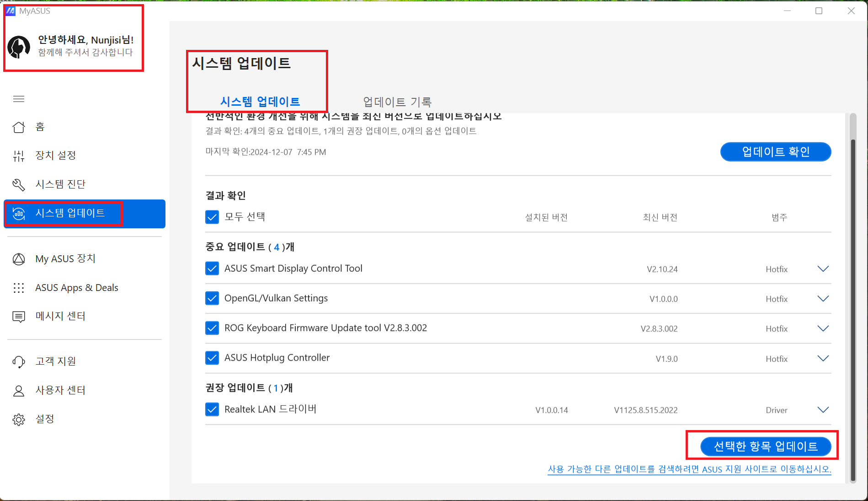The height and width of the screenshot is (501, 868).
Task: Uncheck ASUS Smart Display Control Tool
Action: click(x=212, y=268)
